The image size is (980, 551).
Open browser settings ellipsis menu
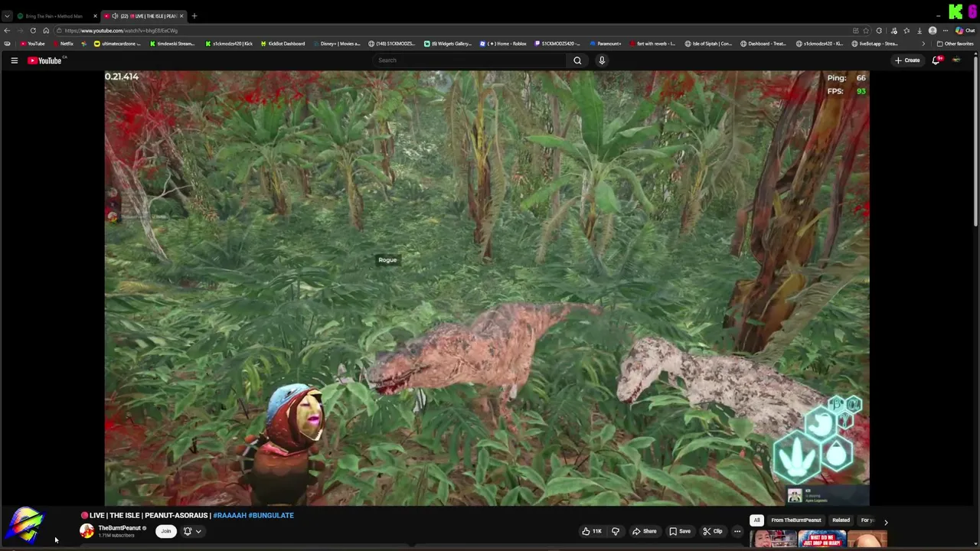click(x=946, y=31)
